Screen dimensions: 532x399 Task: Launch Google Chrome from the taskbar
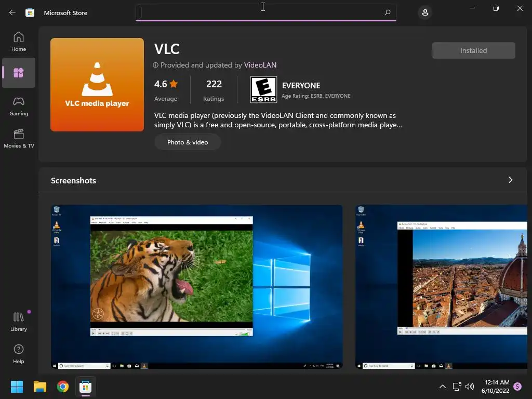(63, 387)
